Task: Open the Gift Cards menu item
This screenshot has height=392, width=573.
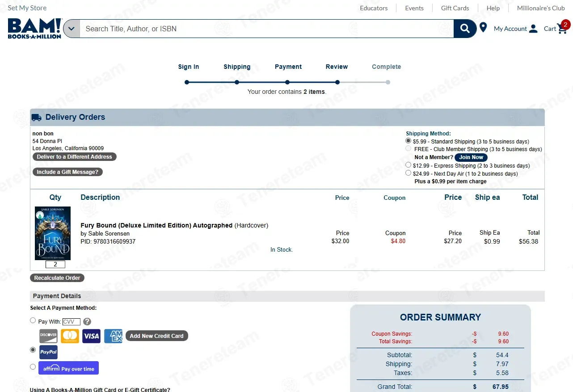Action: [455, 8]
